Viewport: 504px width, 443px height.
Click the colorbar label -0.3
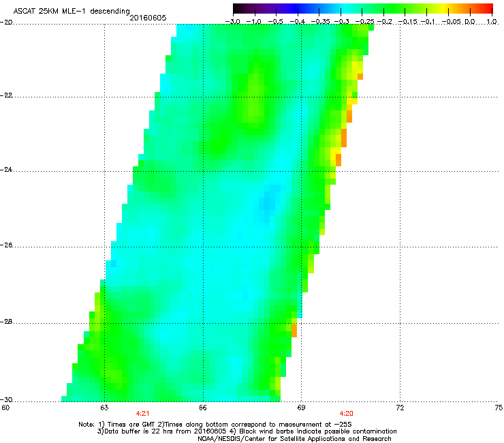(x=341, y=22)
